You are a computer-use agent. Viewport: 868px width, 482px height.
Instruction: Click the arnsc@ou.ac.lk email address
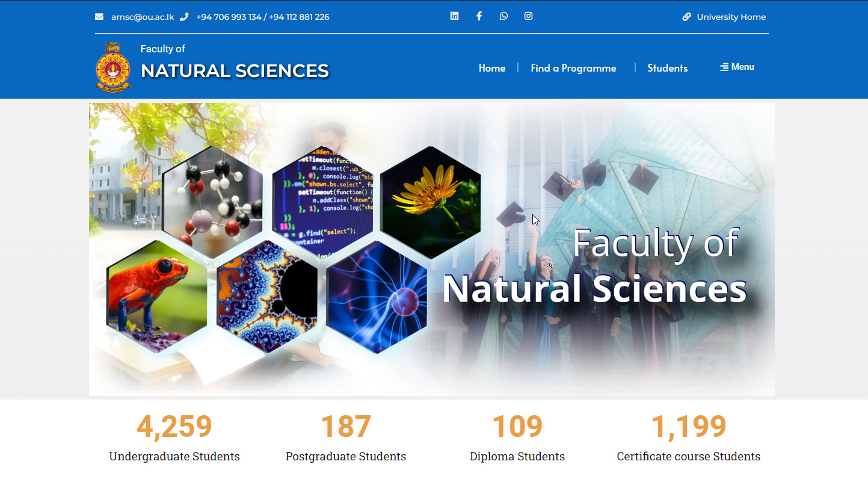[x=143, y=17]
